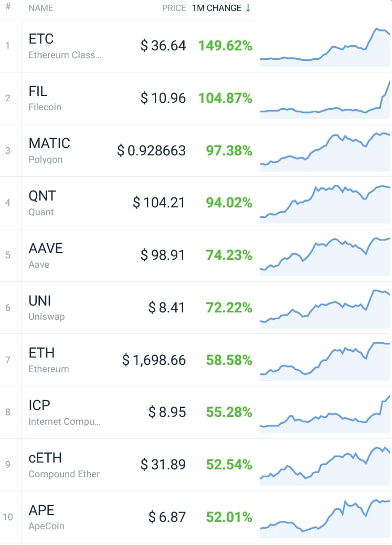Open the FIL Filecoin coin link
The width and height of the screenshot is (392, 545).
pos(45,98)
